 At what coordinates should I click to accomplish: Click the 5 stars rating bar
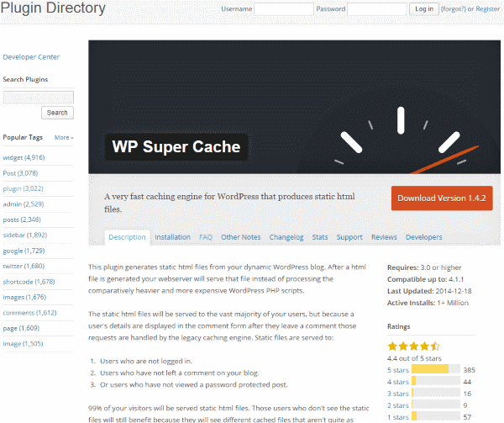click(x=436, y=369)
